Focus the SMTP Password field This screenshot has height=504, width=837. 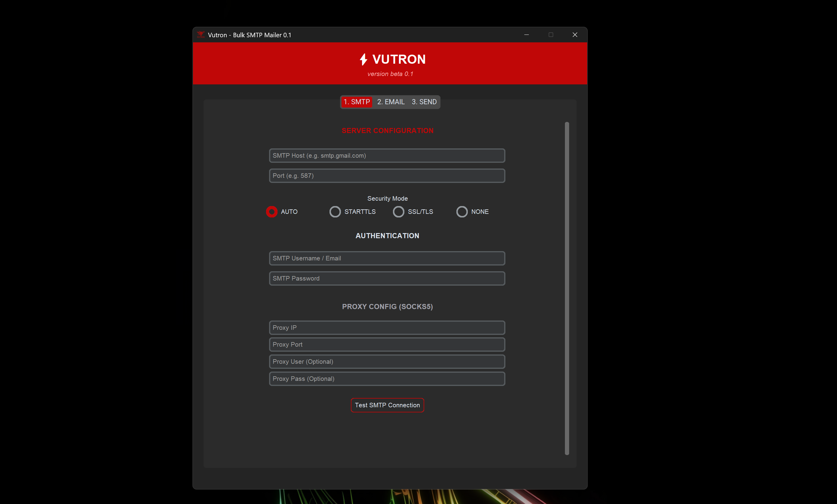point(387,278)
